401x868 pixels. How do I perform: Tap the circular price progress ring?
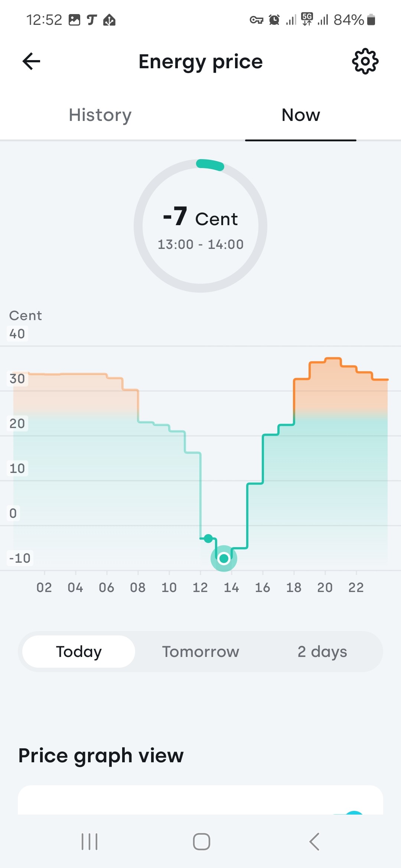(x=210, y=164)
